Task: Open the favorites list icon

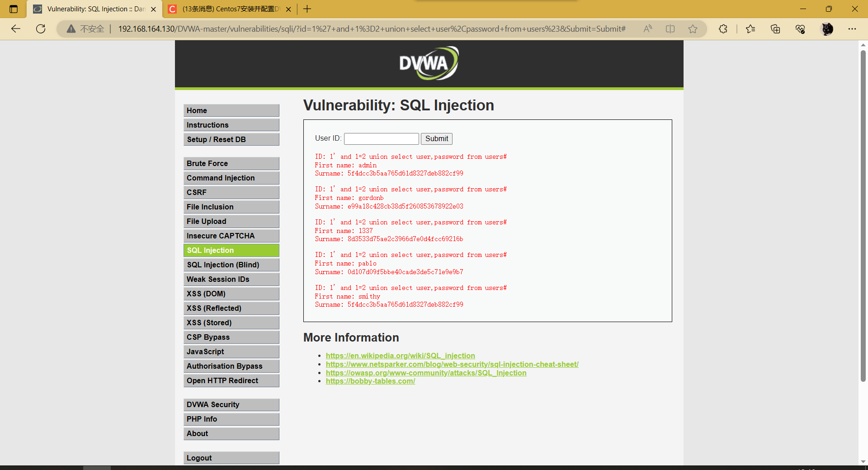Action: pos(750,29)
